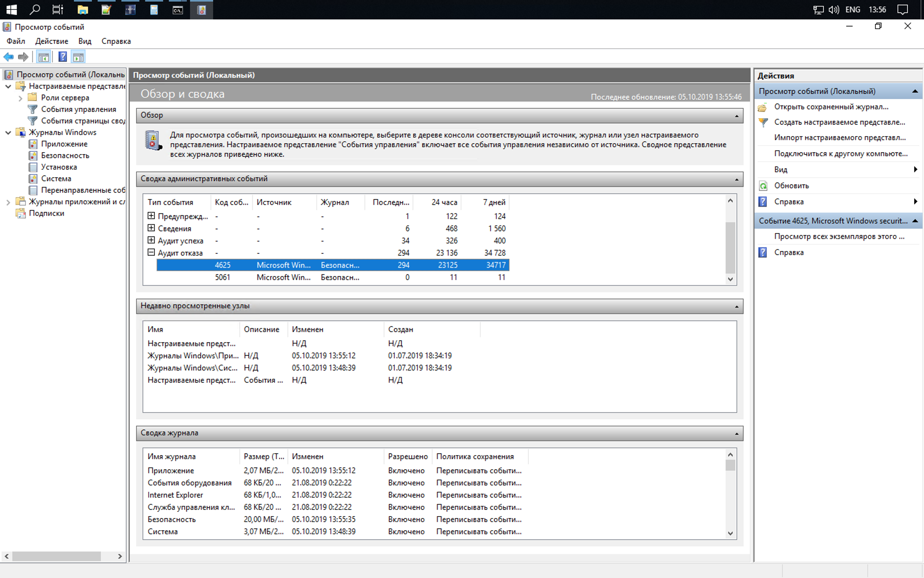
Task: Sort by Источник column header
Action: 285,202
